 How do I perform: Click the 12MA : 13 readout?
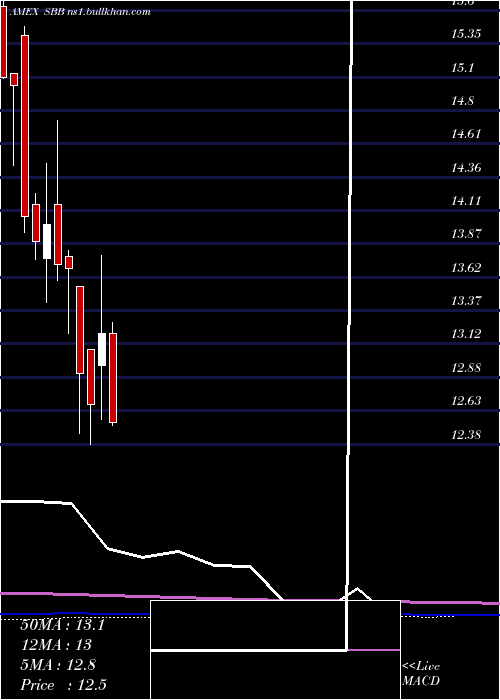(x=56, y=645)
